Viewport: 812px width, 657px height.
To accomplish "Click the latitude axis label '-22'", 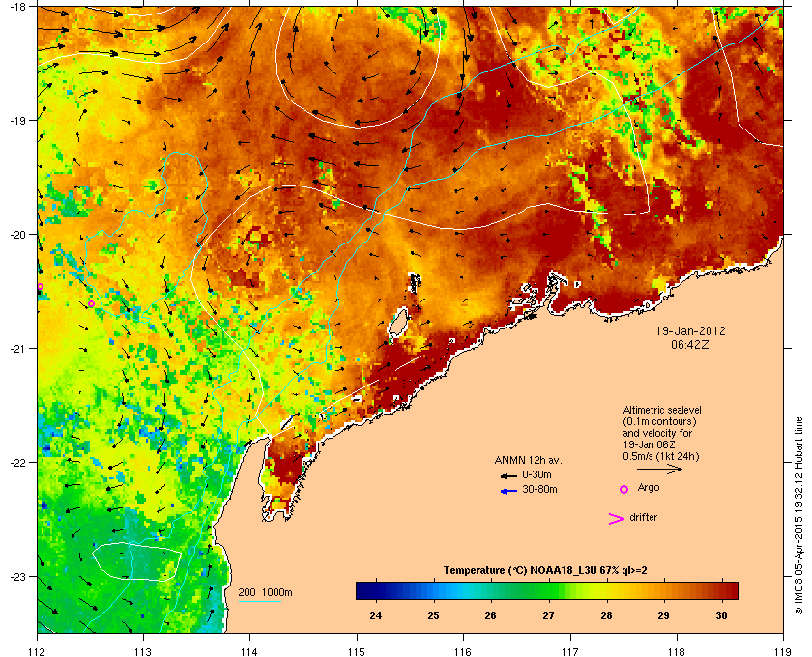I will coord(17,463).
